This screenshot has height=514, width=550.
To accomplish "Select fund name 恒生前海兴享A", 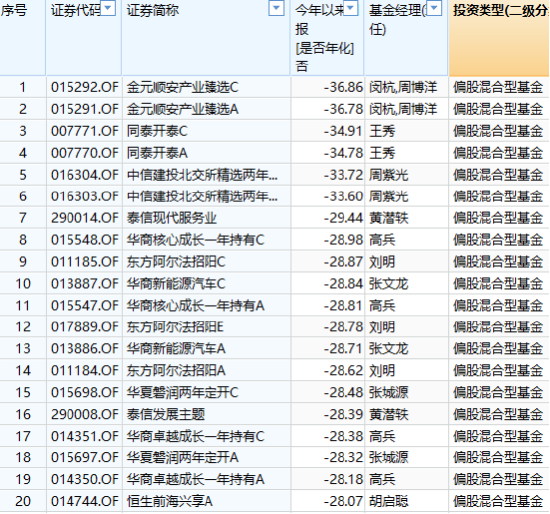I will (170, 501).
